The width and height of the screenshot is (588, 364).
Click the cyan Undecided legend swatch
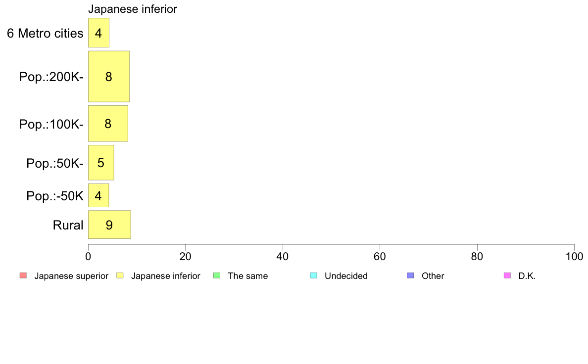(x=313, y=275)
